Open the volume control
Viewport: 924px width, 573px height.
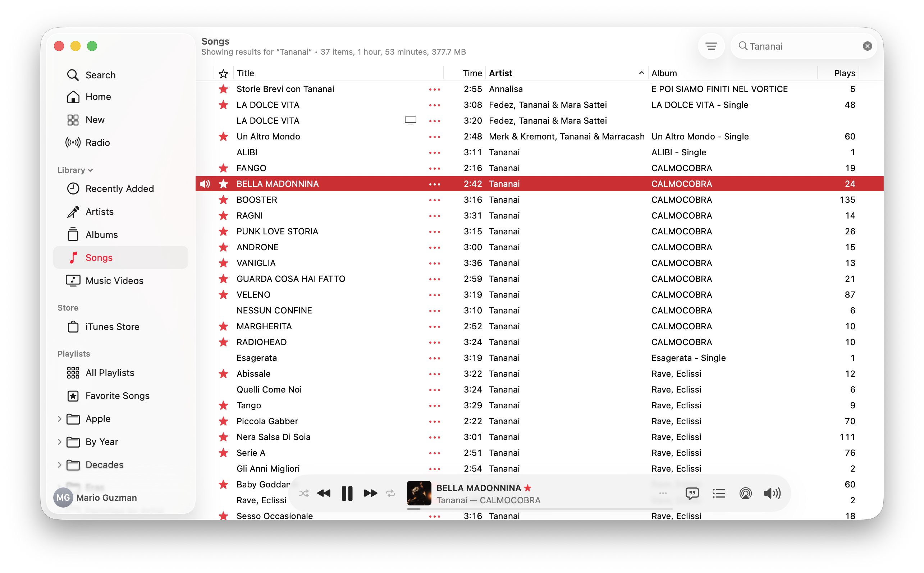tap(772, 493)
